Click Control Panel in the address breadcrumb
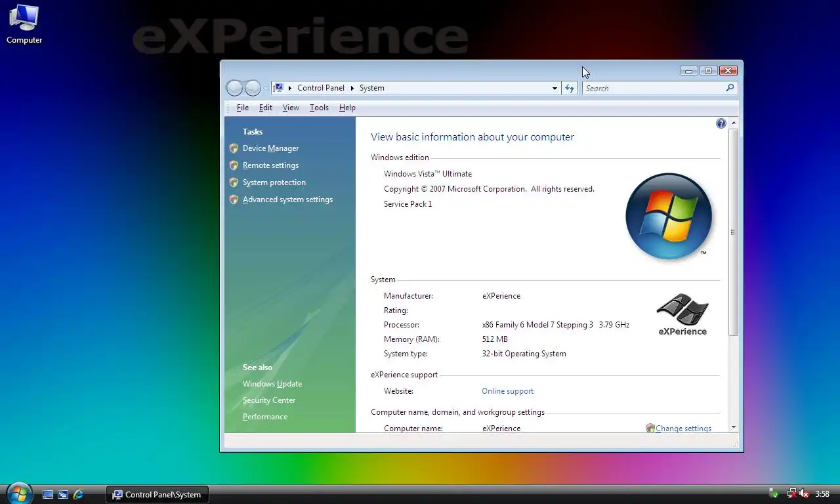Viewport: 840px width, 504px height. click(x=321, y=88)
